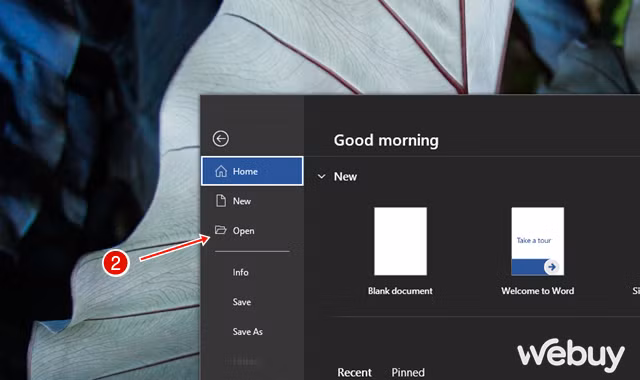This screenshot has height=380, width=640.
Task: Switch to the Recent tab
Action: [354, 372]
